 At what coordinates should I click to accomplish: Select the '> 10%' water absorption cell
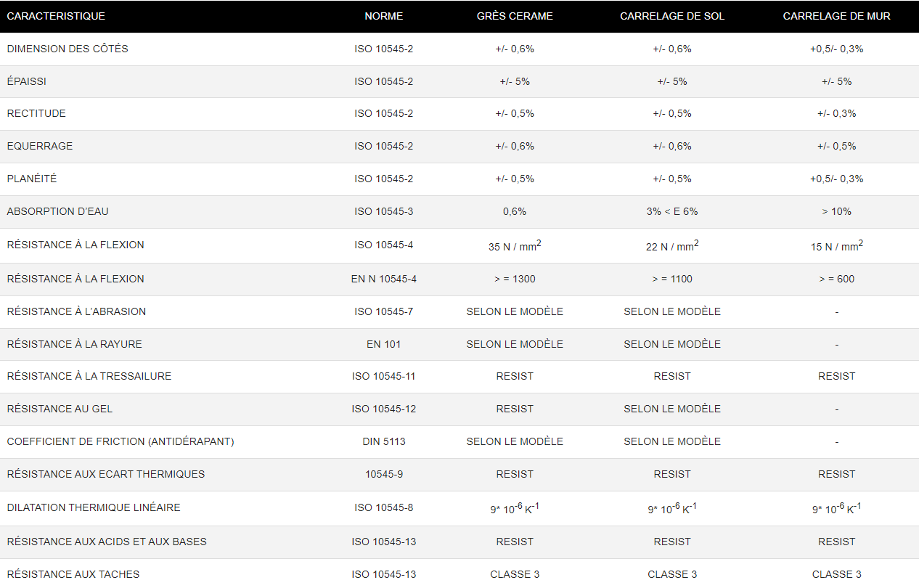[836, 211]
